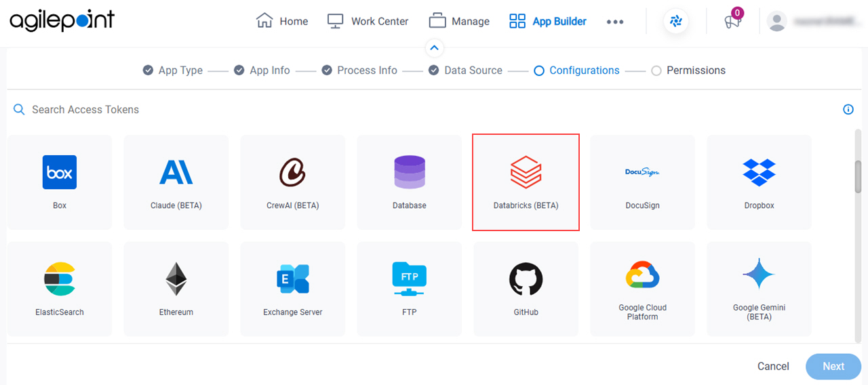Choose the Dropbox icon
Screen dimensions: 868x385
(x=759, y=172)
